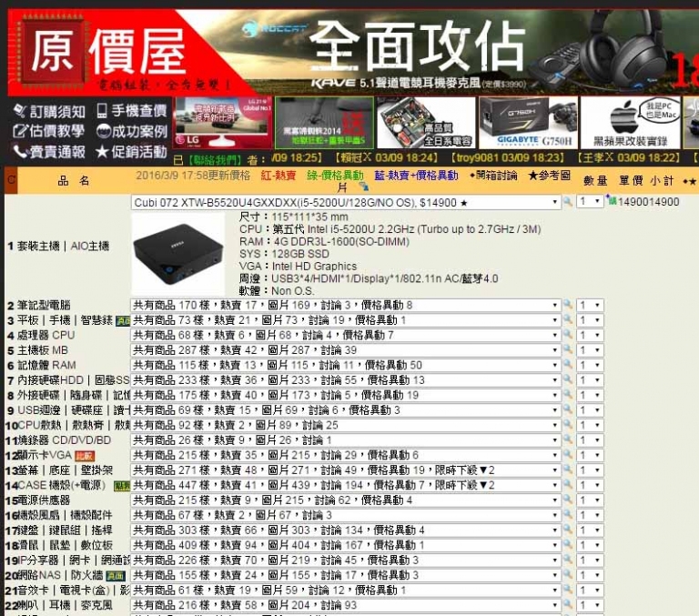
Task: Expand the 鍵盤 | 鍵鼠組 product dropdown
Action: coord(346,530)
